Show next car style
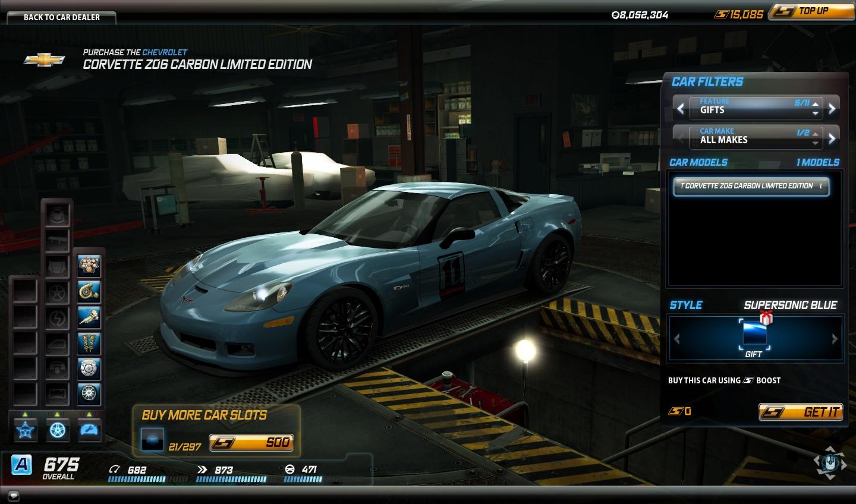The image size is (856, 504). tap(835, 339)
